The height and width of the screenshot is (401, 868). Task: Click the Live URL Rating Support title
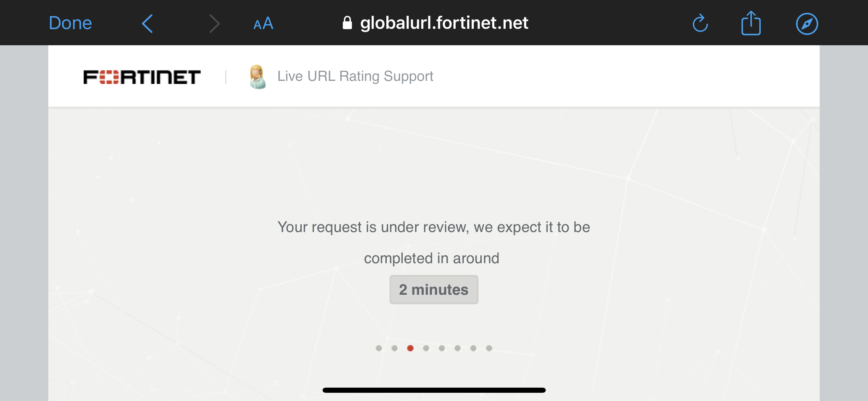pos(355,76)
